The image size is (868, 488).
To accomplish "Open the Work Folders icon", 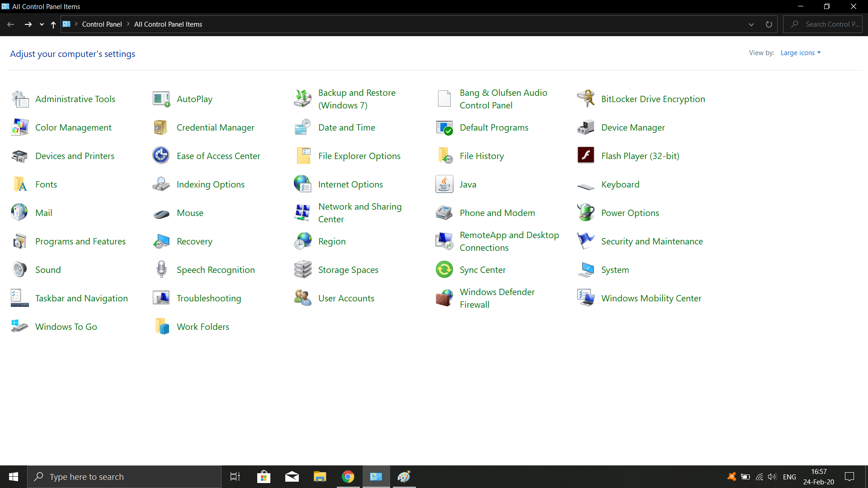I will click(x=161, y=327).
